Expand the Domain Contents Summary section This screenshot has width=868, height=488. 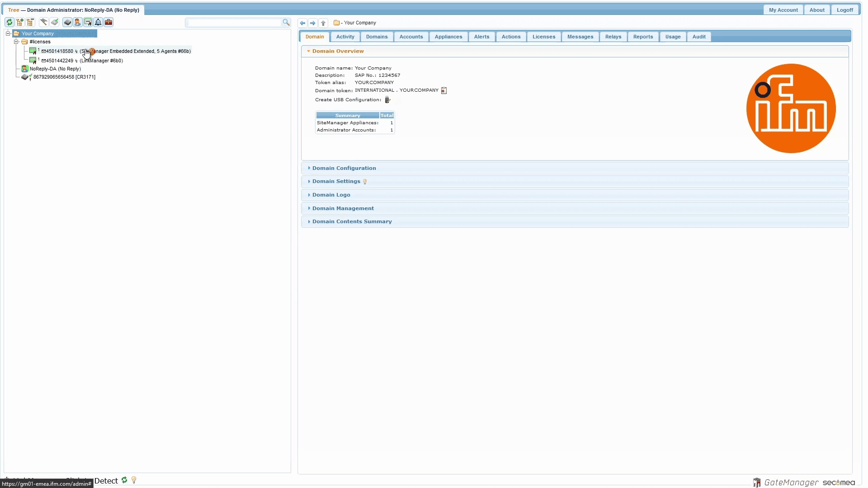(352, 221)
